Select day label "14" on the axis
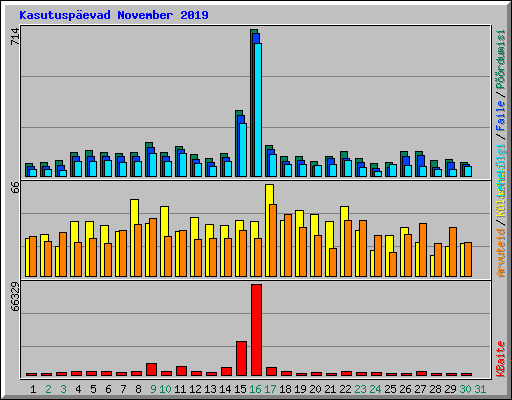Image resolution: width=512 pixels, height=400 pixels. coord(225,389)
